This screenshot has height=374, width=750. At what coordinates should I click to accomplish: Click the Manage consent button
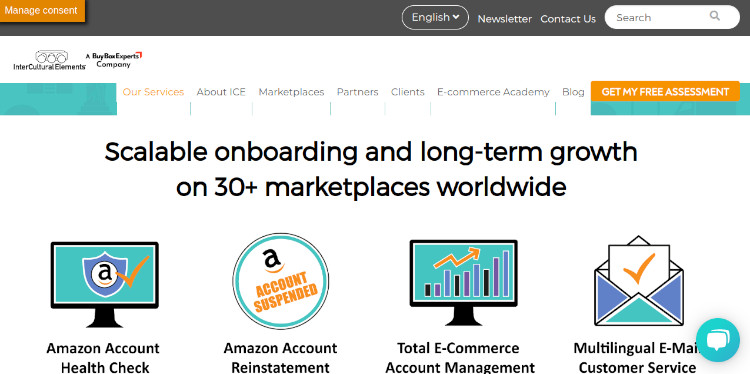pyautogui.click(x=42, y=11)
